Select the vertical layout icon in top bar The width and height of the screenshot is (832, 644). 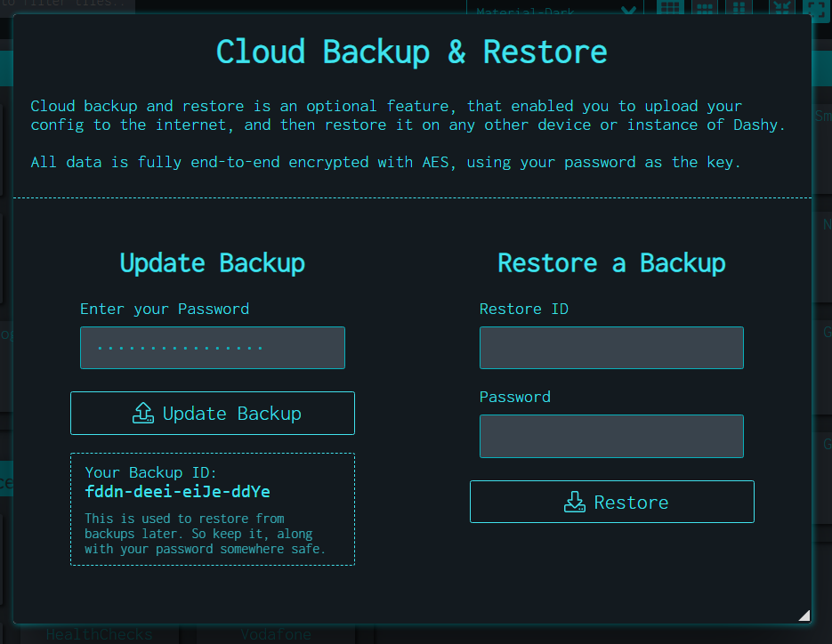coord(739,8)
